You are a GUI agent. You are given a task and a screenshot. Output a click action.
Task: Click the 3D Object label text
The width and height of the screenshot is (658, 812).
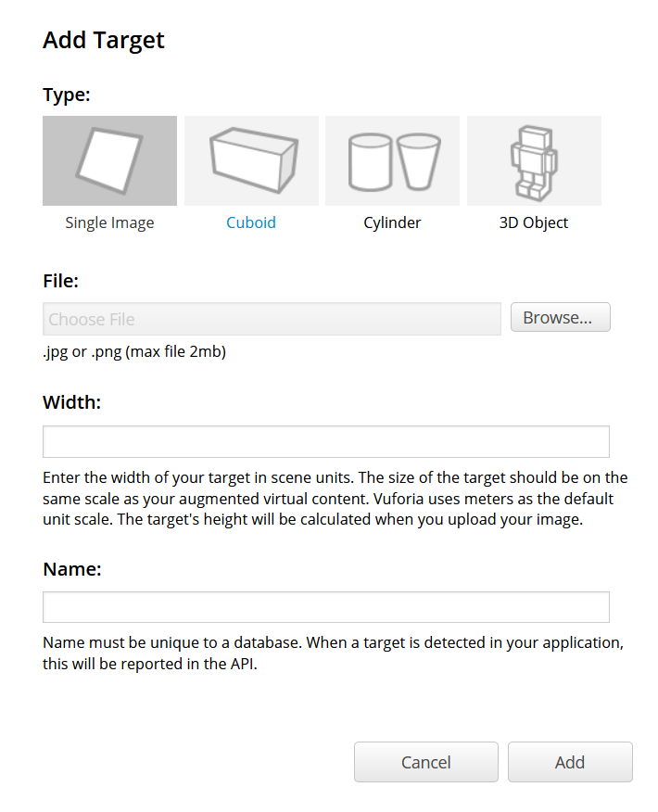pyautogui.click(x=534, y=222)
